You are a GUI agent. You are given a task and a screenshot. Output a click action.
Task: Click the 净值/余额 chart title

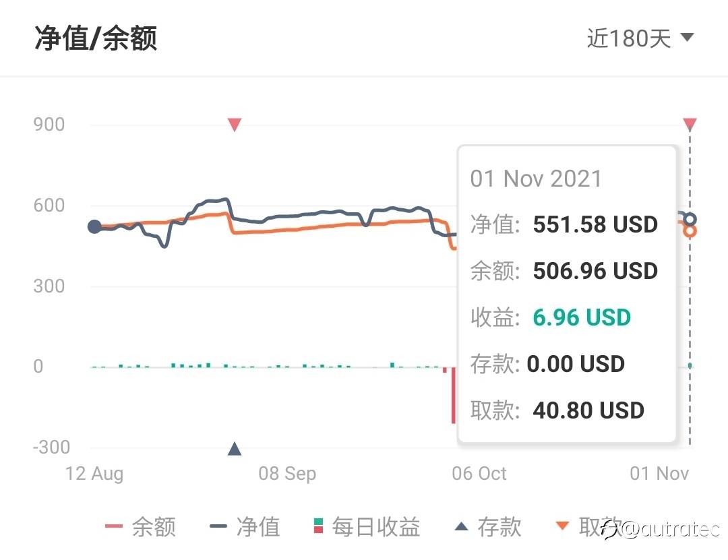click(96, 38)
